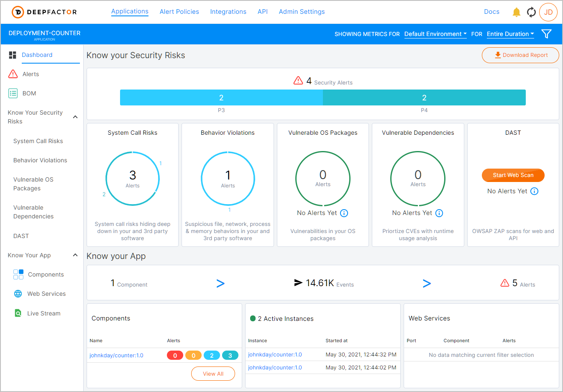Open Vulnerable OS Packages sidebar item
This screenshot has height=392, width=563.
pos(33,184)
